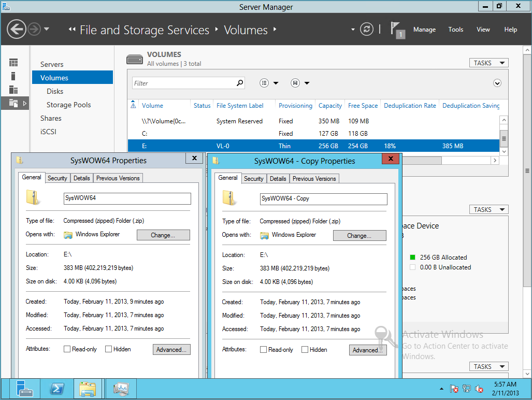Image resolution: width=532 pixels, height=400 pixels.
Task: Expand the volumes filter options chevron
Action: point(497,83)
